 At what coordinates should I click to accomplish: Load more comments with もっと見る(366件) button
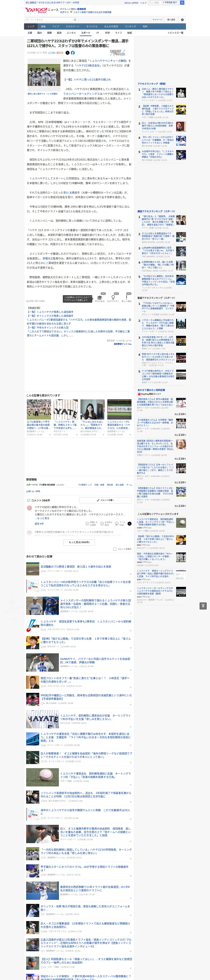click(x=79, y=542)
